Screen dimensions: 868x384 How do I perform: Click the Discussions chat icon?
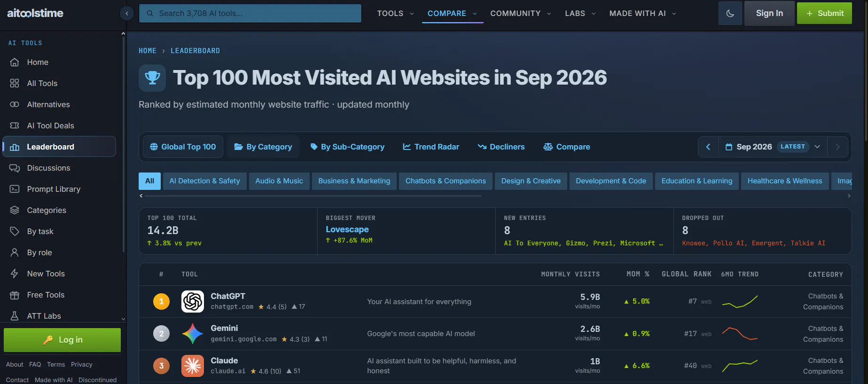click(x=15, y=168)
